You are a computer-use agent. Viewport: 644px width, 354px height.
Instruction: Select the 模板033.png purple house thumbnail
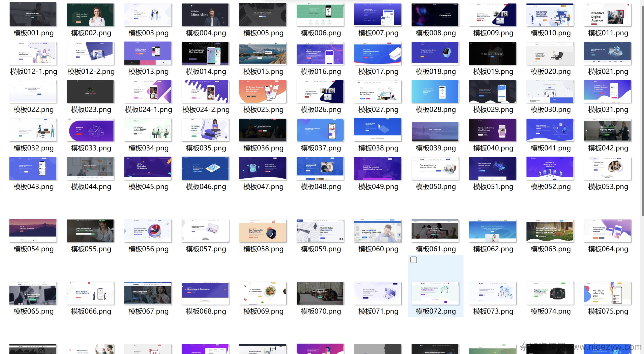[x=90, y=130]
